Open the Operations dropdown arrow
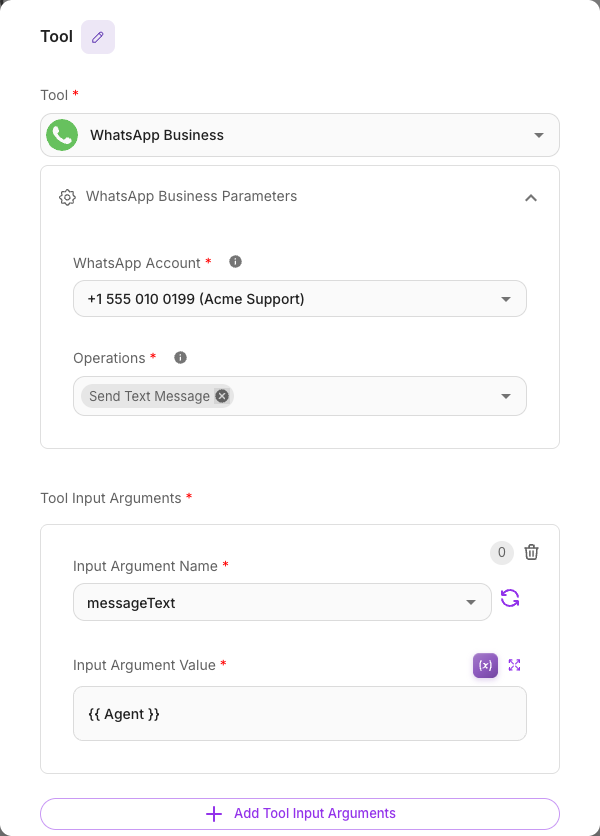The height and width of the screenshot is (836, 600). 506,396
